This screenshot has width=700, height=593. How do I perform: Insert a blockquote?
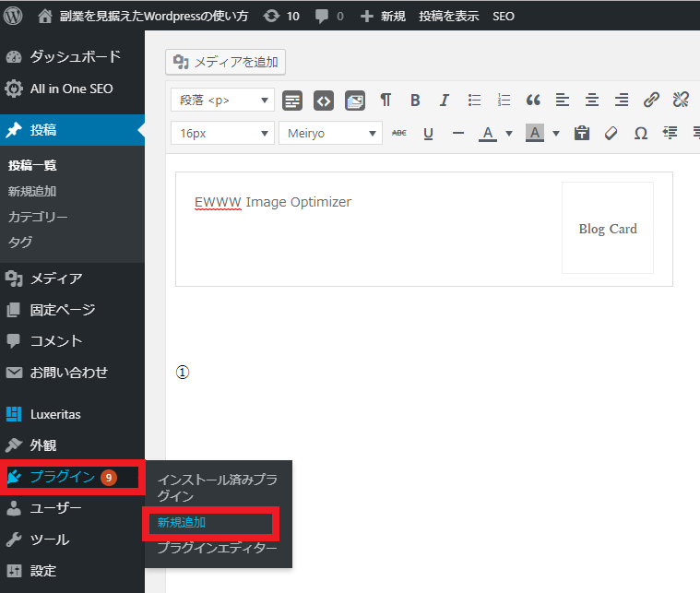pos(532,101)
